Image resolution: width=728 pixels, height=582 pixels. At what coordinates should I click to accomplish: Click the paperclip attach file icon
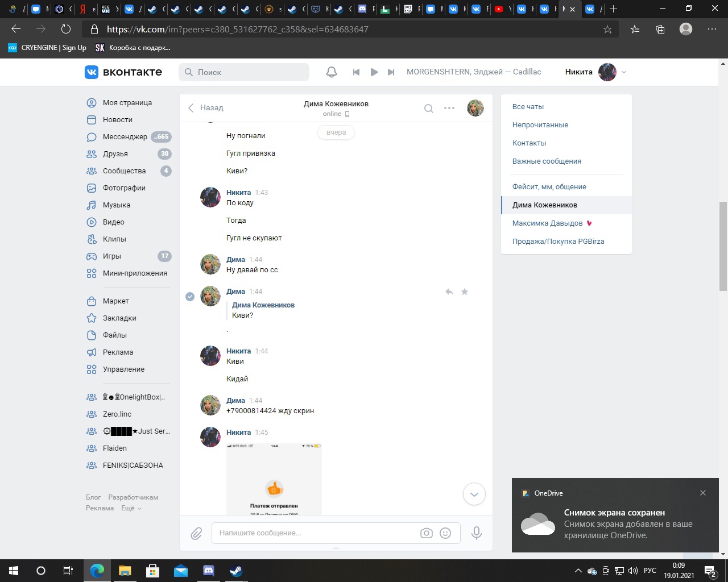click(196, 533)
